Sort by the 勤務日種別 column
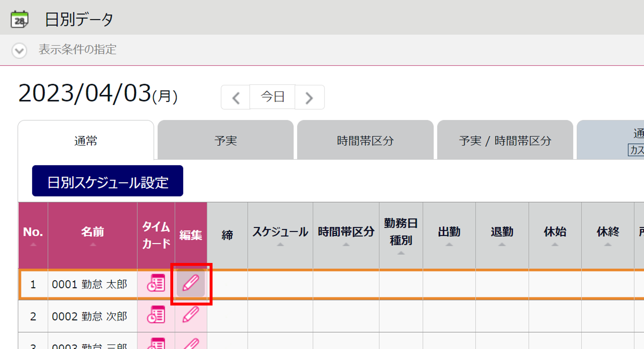Image resolution: width=644 pixels, height=349 pixels. click(401, 235)
